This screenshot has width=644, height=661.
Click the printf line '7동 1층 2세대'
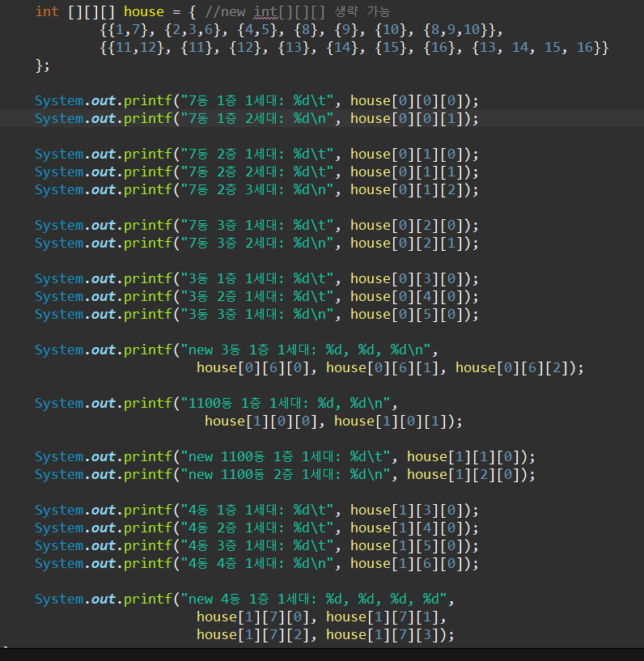256,118
